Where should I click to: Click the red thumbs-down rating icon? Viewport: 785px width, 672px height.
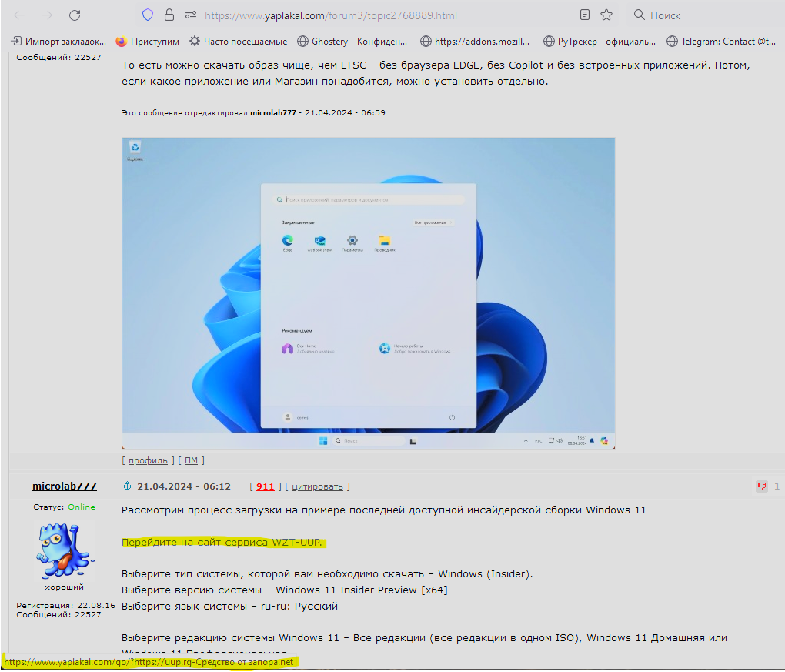[x=762, y=486]
